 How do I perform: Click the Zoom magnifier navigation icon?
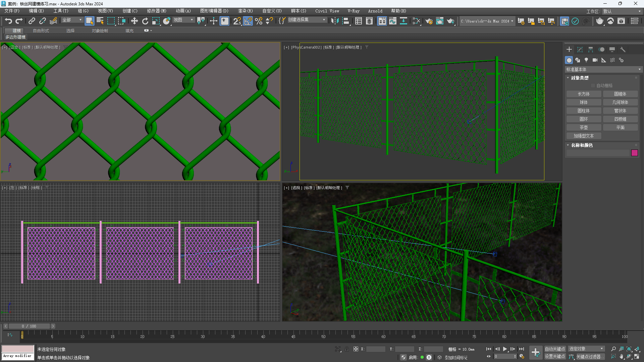coord(613,349)
